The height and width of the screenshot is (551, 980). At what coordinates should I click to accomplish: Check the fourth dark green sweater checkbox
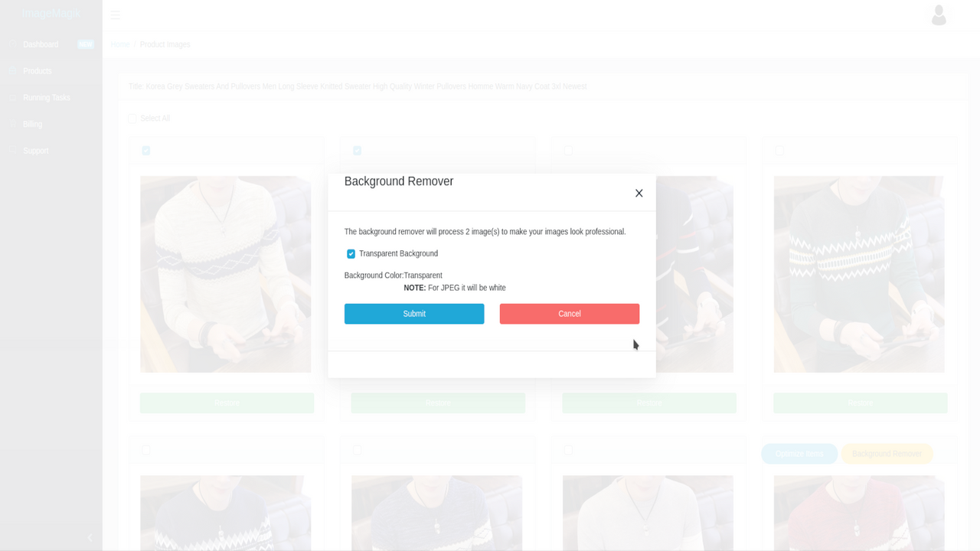click(x=779, y=151)
